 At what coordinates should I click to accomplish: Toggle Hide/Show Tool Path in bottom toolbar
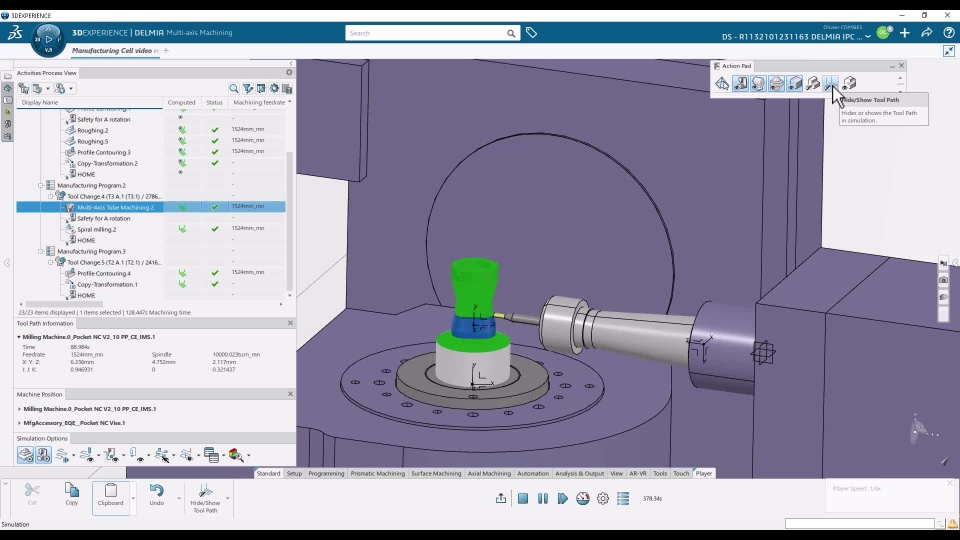click(x=205, y=496)
